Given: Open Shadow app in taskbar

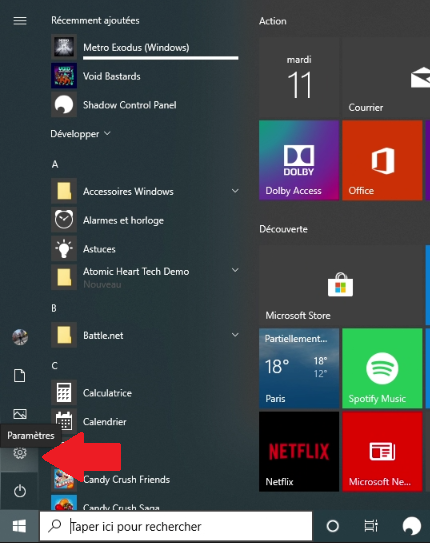Looking at the screenshot, I should 411,526.
